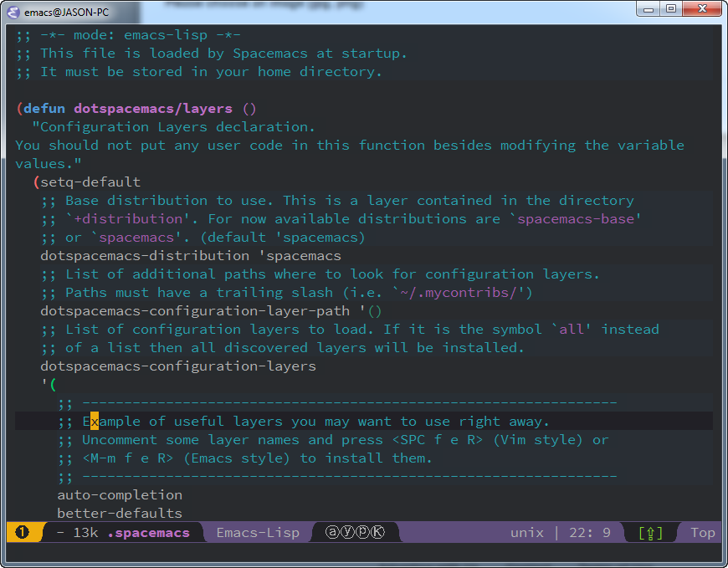Click the `~/.mycontribs/' path in comment

coord(459,293)
